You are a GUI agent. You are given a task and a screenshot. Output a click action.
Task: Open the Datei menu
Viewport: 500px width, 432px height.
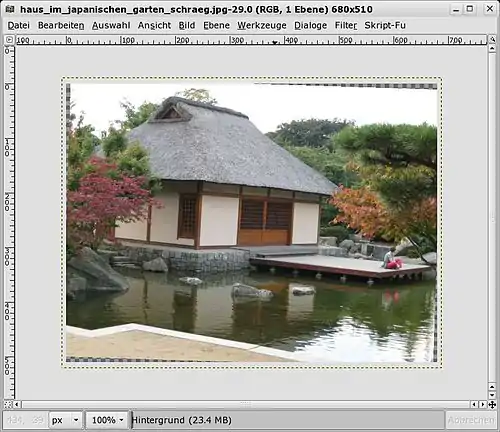[19, 25]
